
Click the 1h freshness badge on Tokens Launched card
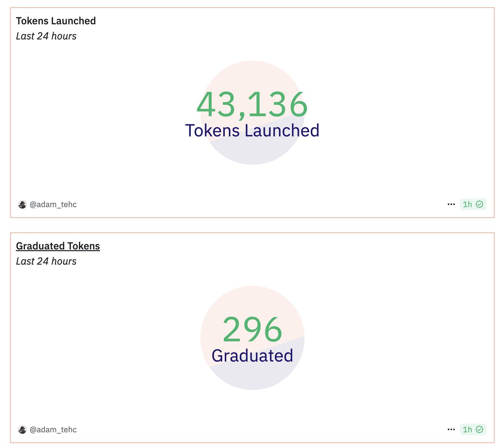pyautogui.click(x=467, y=204)
